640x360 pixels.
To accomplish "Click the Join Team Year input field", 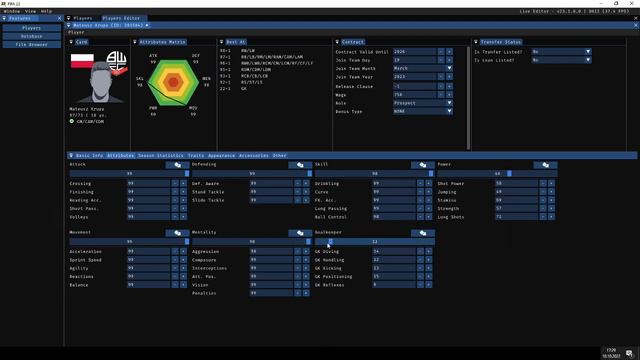I will click(415, 77).
